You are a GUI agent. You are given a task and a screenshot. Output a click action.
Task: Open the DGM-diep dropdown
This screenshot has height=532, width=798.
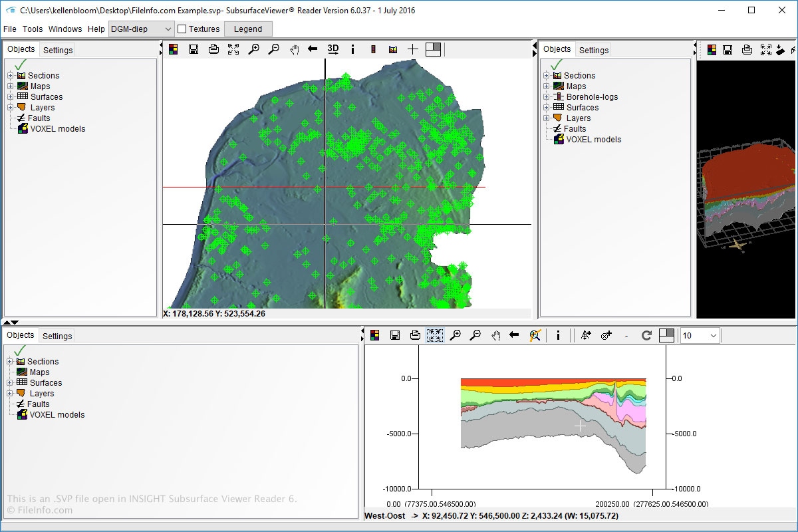pyautogui.click(x=141, y=29)
